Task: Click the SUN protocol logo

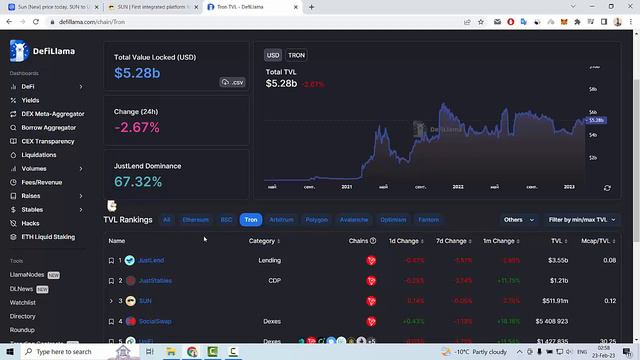Action: coord(131,301)
